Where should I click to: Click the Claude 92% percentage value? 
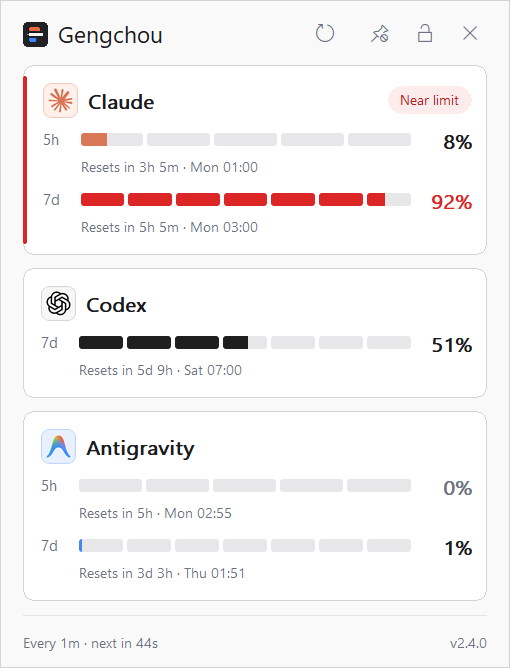pyautogui.click(x=452, y=202)
